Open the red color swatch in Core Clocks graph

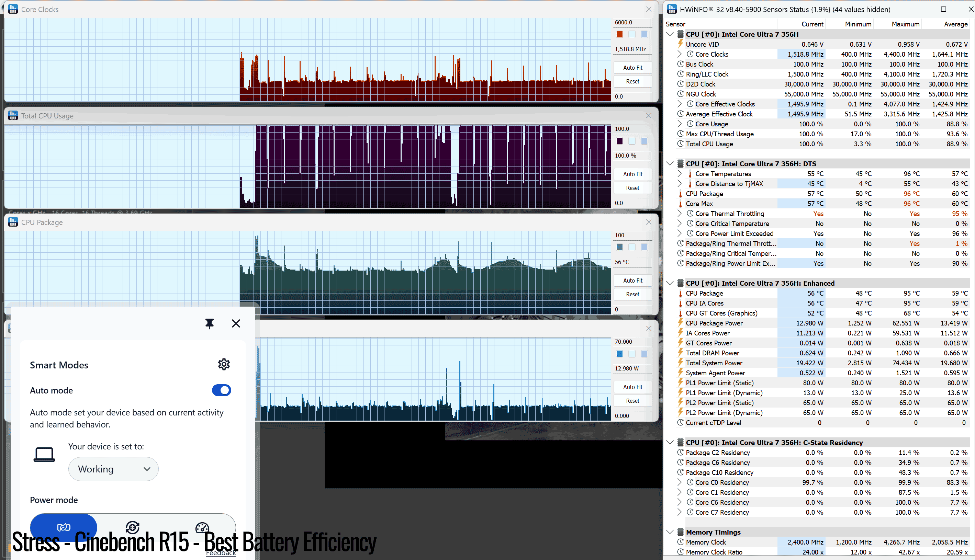click(x=619, y=35)
